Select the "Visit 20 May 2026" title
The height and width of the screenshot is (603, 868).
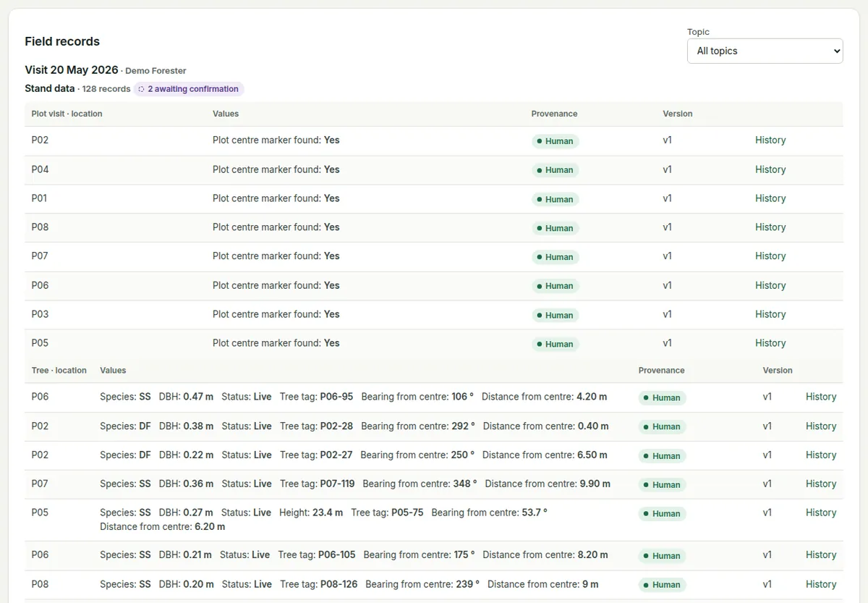click(72, 70)
